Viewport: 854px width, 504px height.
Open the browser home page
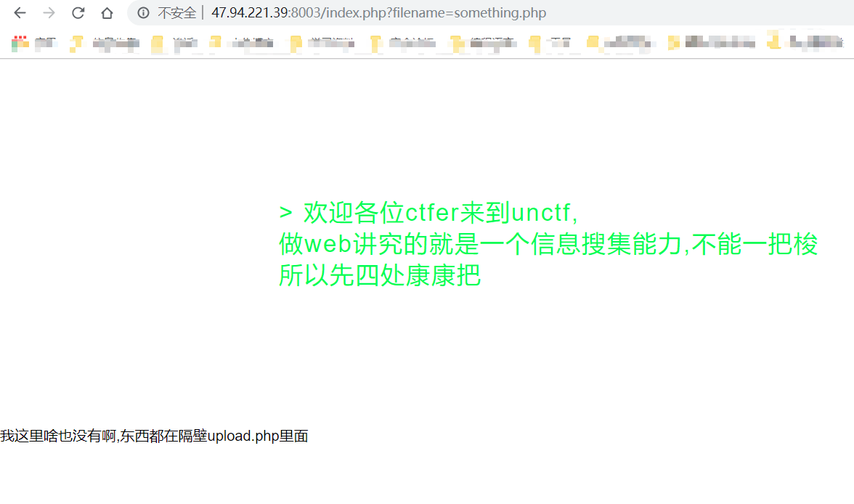coord(107,12)
